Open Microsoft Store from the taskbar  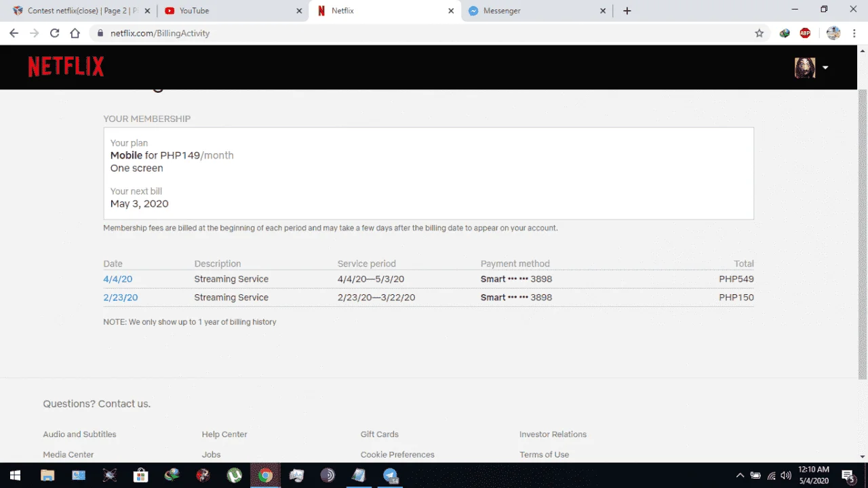[x=140, y=475]
